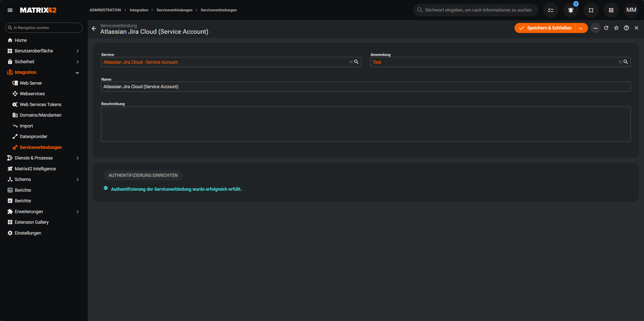Open the notifications bell icon
644x321 pixels.
[x=571, y=10]
